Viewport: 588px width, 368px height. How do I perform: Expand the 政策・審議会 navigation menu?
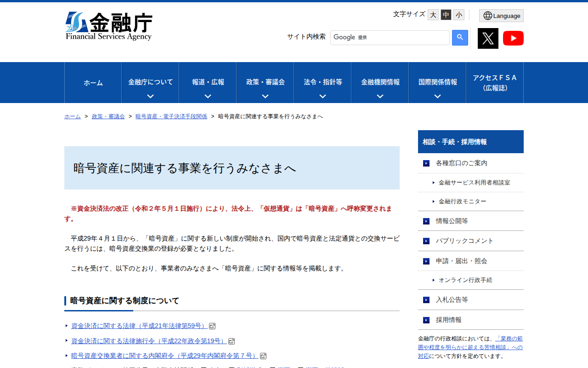(265, 82)
